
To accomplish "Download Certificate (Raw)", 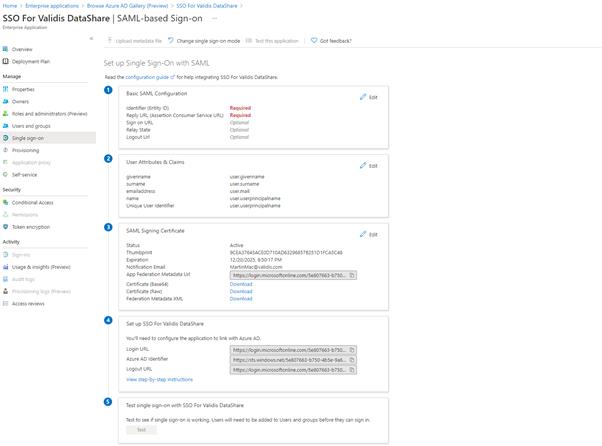I will (x=241, y=291).
